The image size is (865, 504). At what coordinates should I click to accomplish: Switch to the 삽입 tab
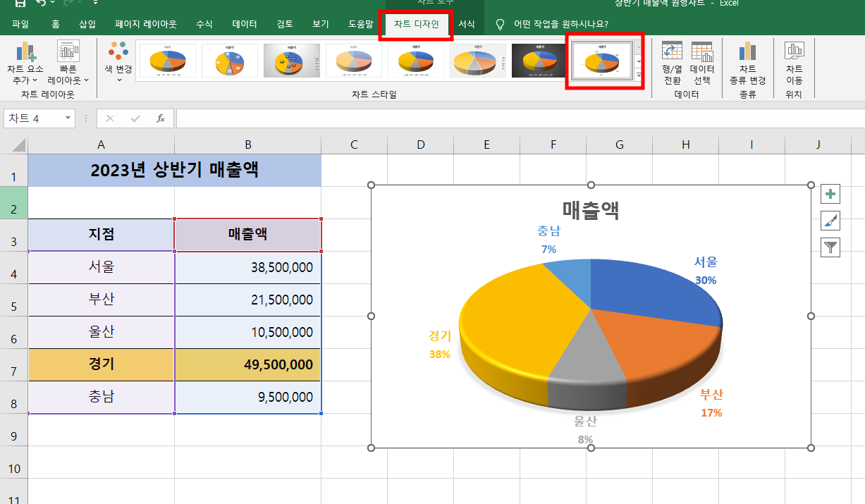87,25
